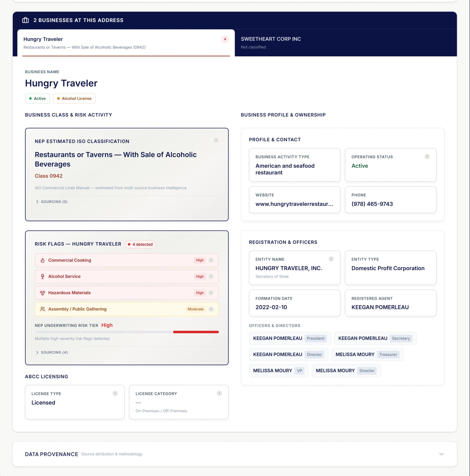The width and height of the screenshot is (470, 476).
Task: Open info icon on Hazardous Materials row
Action: [x=211, y=293]
